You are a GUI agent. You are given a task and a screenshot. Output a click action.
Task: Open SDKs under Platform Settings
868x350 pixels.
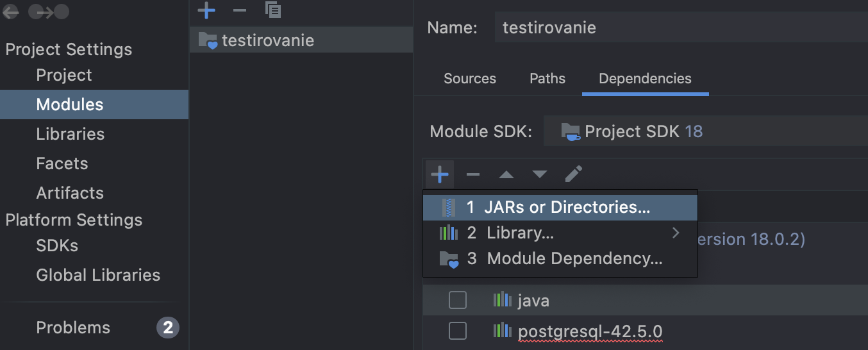57,246
